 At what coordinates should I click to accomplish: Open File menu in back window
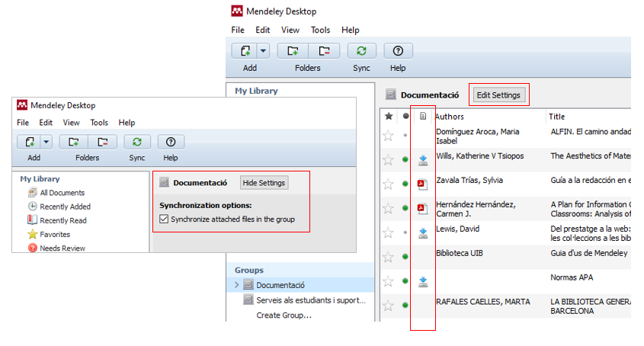click(x=237, y=30)
